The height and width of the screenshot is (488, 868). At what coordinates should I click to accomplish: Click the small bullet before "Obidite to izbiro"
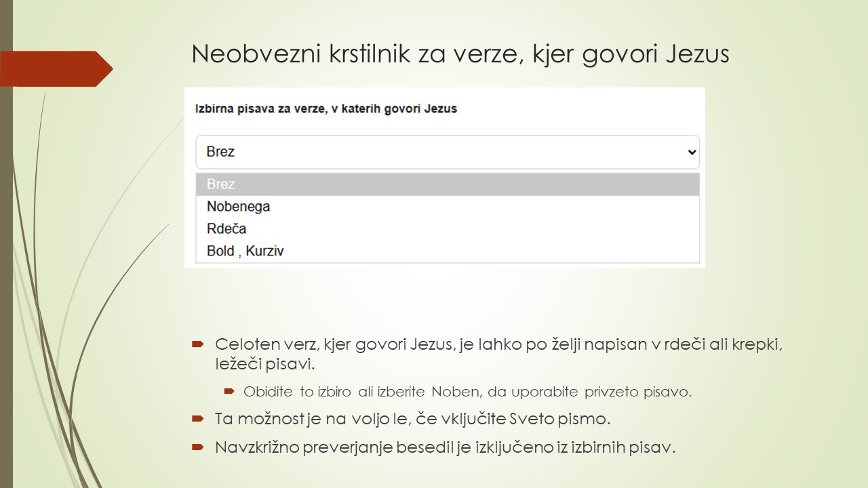tap(229, 391)
